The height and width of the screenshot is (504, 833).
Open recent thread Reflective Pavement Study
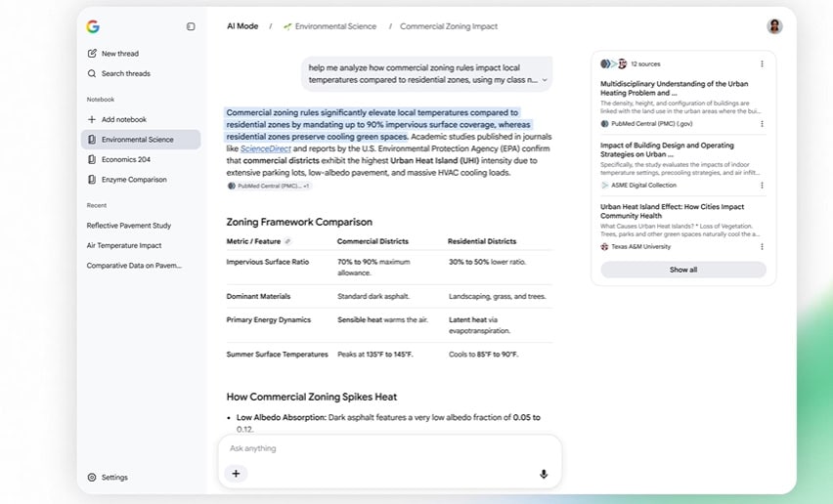point(129,226)
